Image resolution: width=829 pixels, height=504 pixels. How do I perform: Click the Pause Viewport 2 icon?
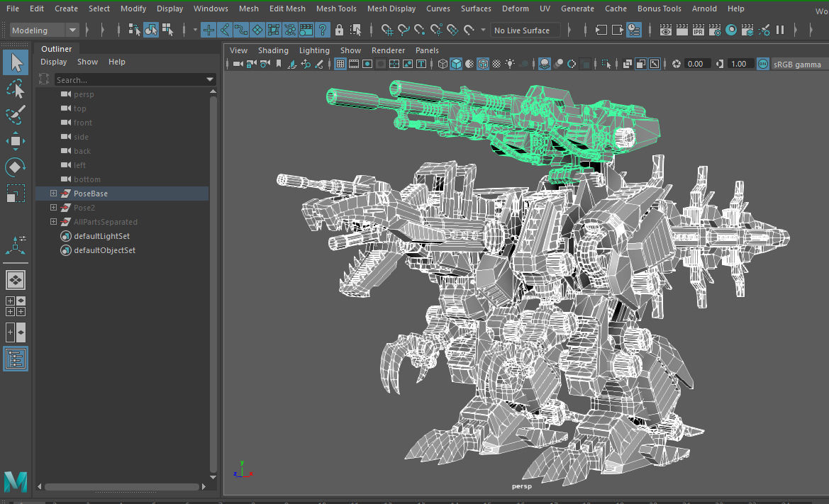(x=780, y=30)
